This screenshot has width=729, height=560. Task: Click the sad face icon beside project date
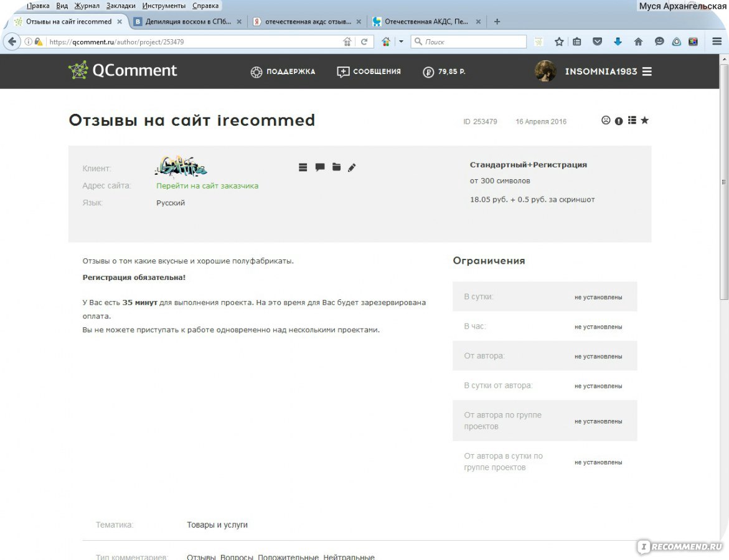pos(605,120)
